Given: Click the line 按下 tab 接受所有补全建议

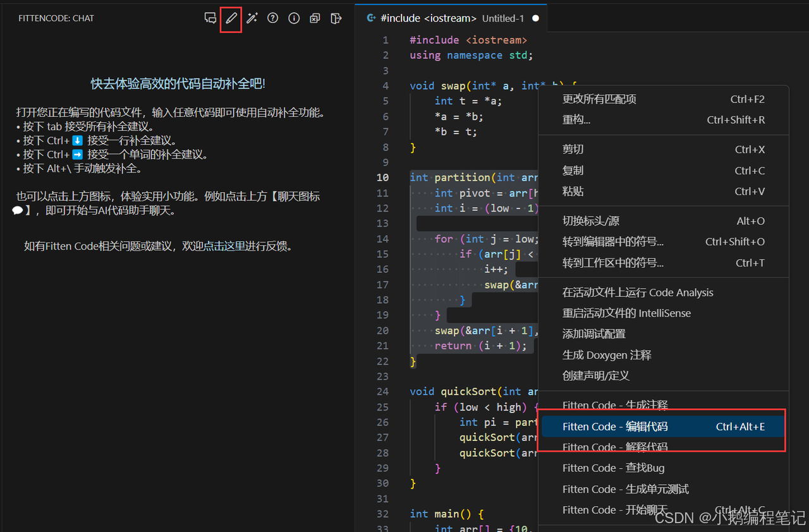Looking at the screenshot, I should click(86, 126).
